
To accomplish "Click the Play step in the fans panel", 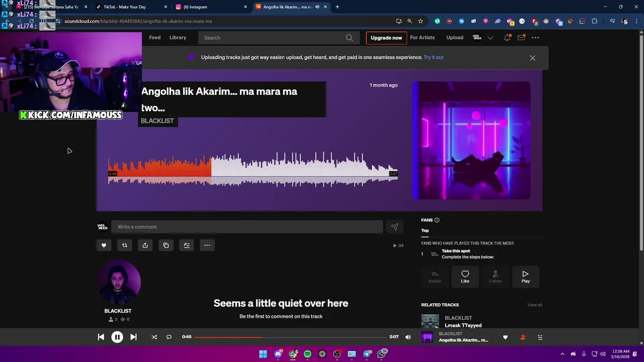I will [525, 276].
